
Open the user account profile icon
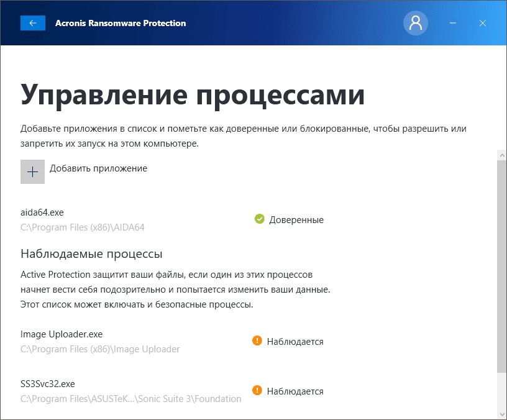pyautogui.click(x=416, y=23)
